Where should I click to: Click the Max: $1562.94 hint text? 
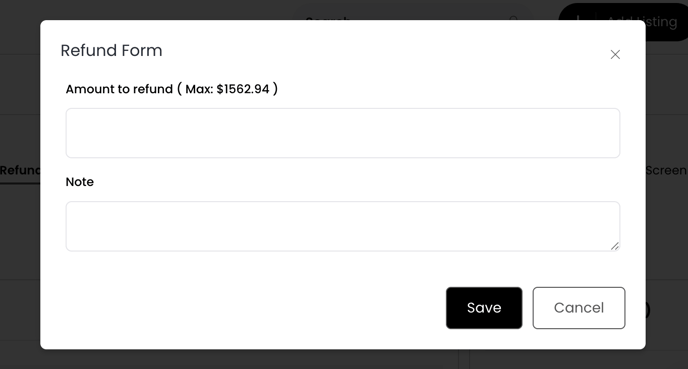[x=227, y=89]
